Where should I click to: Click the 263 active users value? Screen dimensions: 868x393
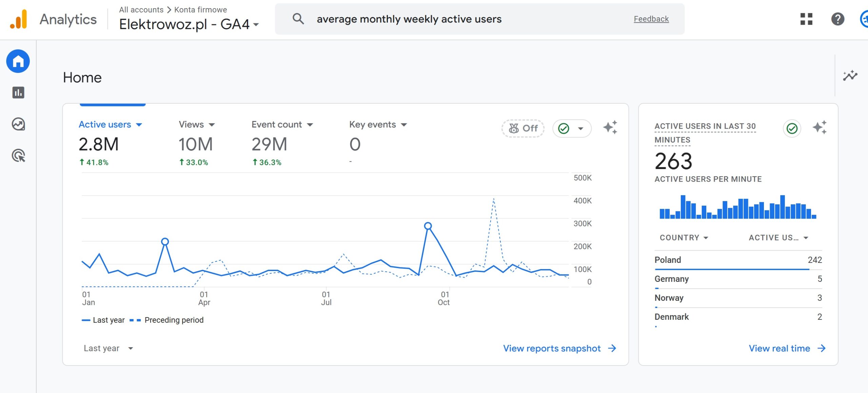coord(673,161)
